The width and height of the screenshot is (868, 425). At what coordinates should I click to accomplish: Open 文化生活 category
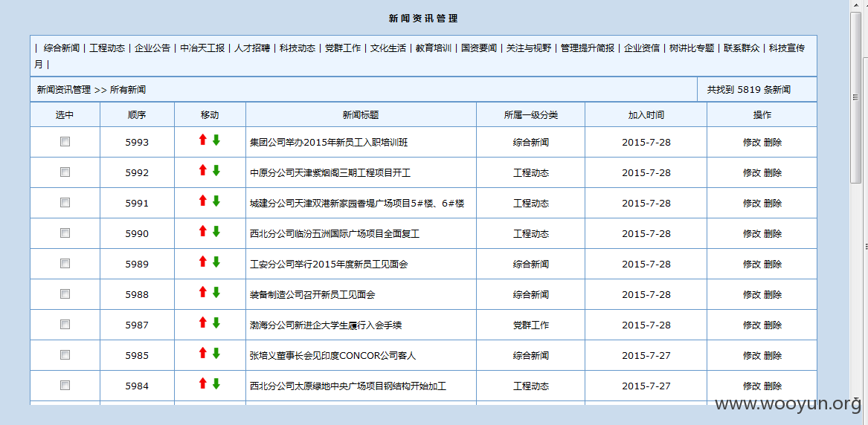388,48
